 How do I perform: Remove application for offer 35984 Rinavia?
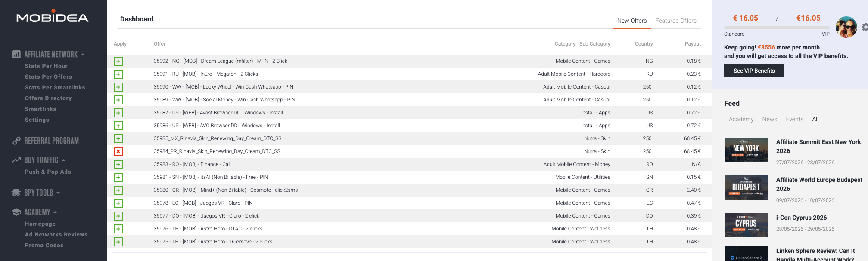118,151
